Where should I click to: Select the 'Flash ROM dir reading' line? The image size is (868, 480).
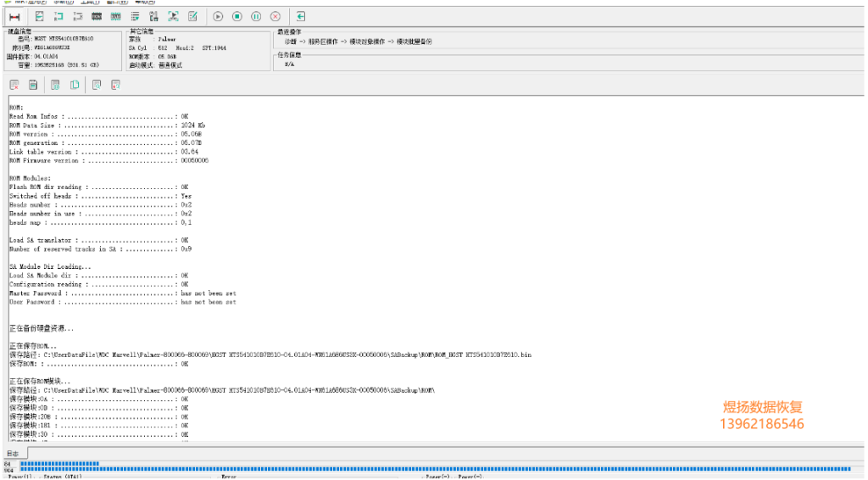click(x=99, y=187)
